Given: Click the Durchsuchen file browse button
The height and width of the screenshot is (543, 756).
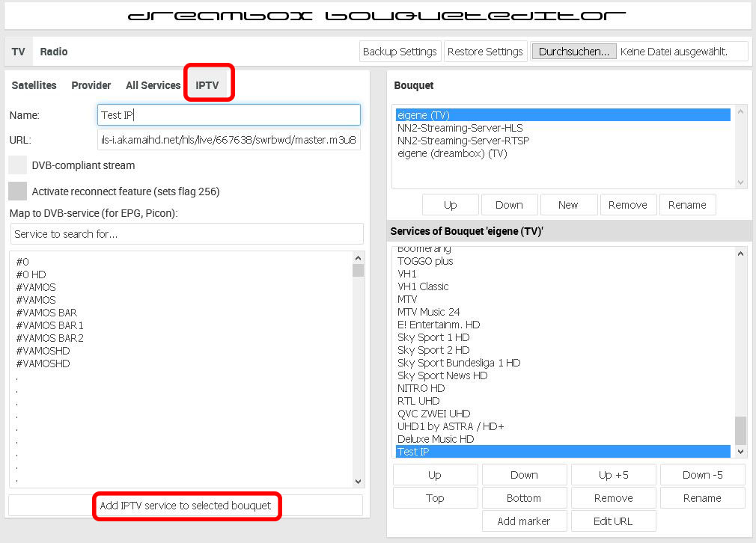Looking at the screenshot, I should click(574, 52).
